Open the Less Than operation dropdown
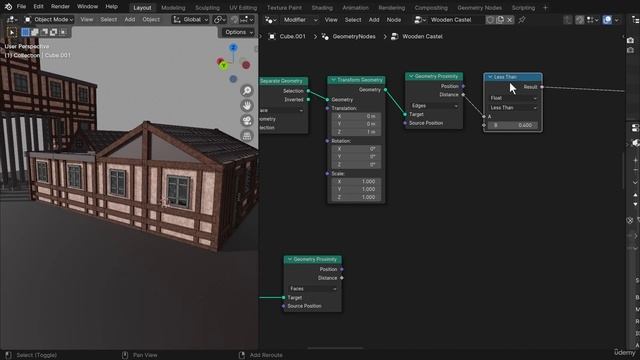The width and height of the screenshot is (640, 360). click(x=513, y=108)
